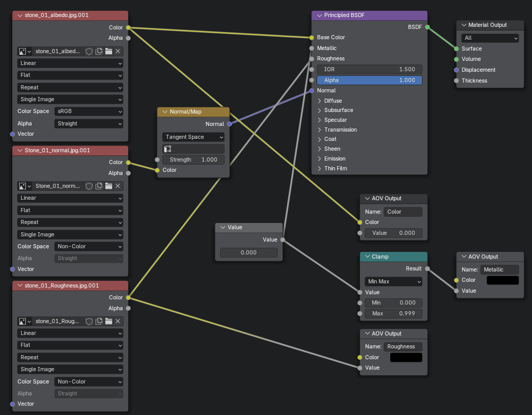Click the black Color swatch in Metallic AOV Output

tap(503, 280)
